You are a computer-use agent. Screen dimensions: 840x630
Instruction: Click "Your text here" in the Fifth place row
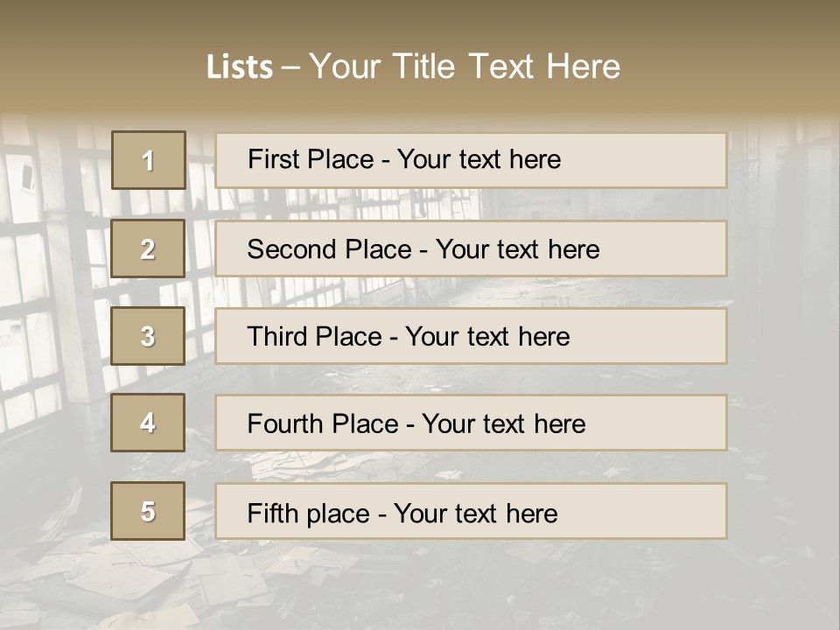(x=475, y=513)
